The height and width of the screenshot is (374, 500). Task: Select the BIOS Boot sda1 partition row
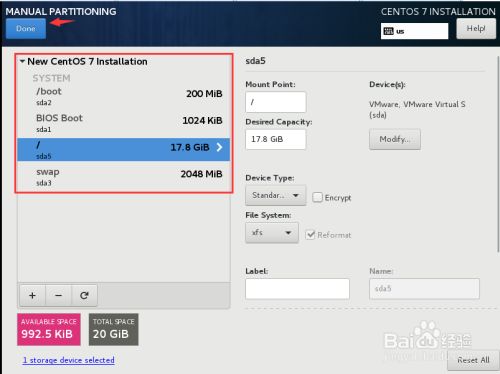tap(124, 123)
